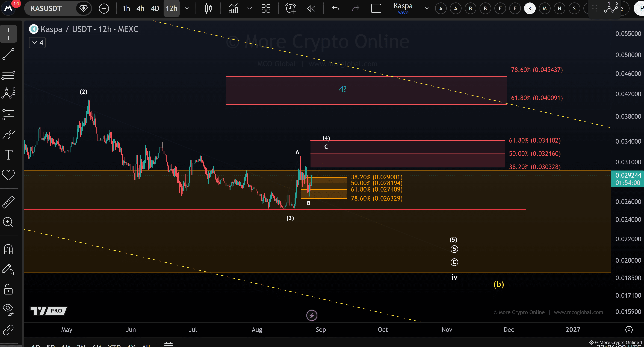Switch chart interval to 4D
The height and width of the screenshot is (347, 644).
[155, 8]
